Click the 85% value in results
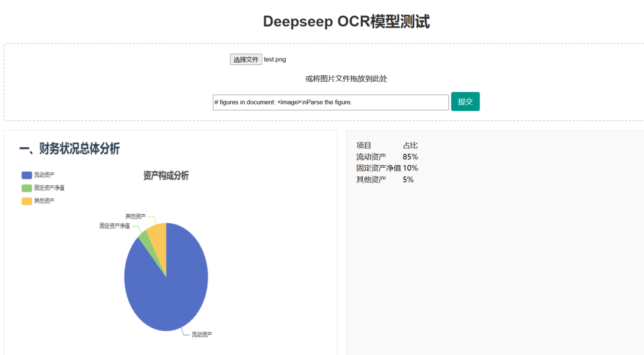Screen dimensions: 644x355 pyautogui.click(x=410, y=157)
